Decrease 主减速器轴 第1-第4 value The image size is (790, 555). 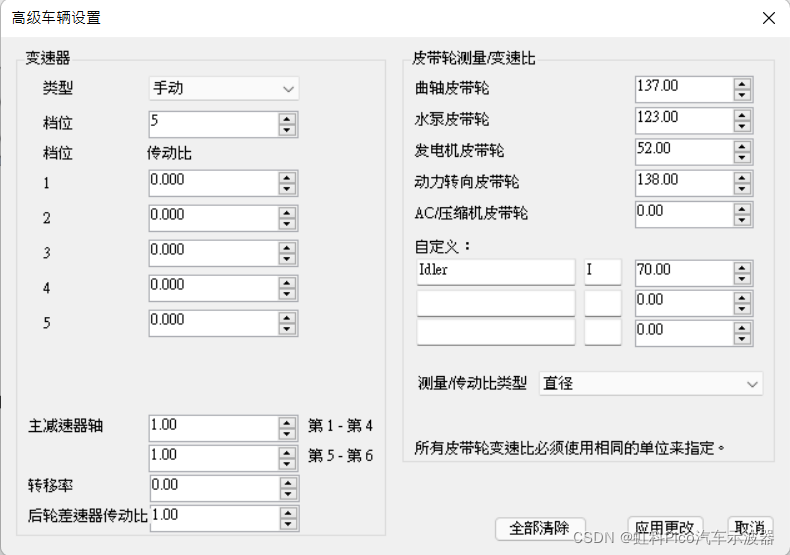tap(287, 434)
